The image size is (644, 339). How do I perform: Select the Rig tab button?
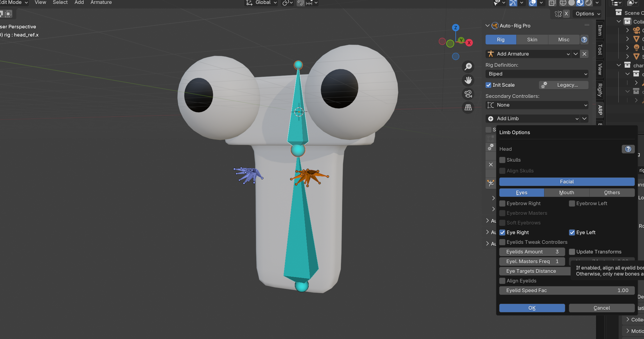[x=501, y=40]
